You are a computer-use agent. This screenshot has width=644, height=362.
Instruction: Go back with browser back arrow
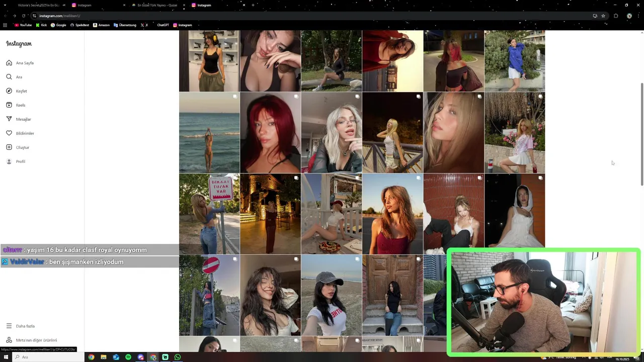(6, 16)
